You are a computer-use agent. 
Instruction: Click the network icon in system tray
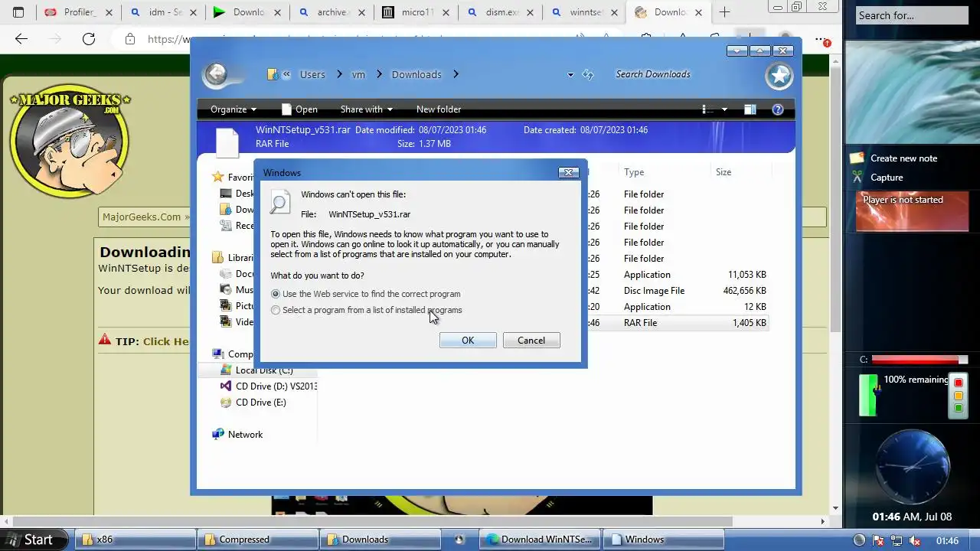click(x=896, y=540)
